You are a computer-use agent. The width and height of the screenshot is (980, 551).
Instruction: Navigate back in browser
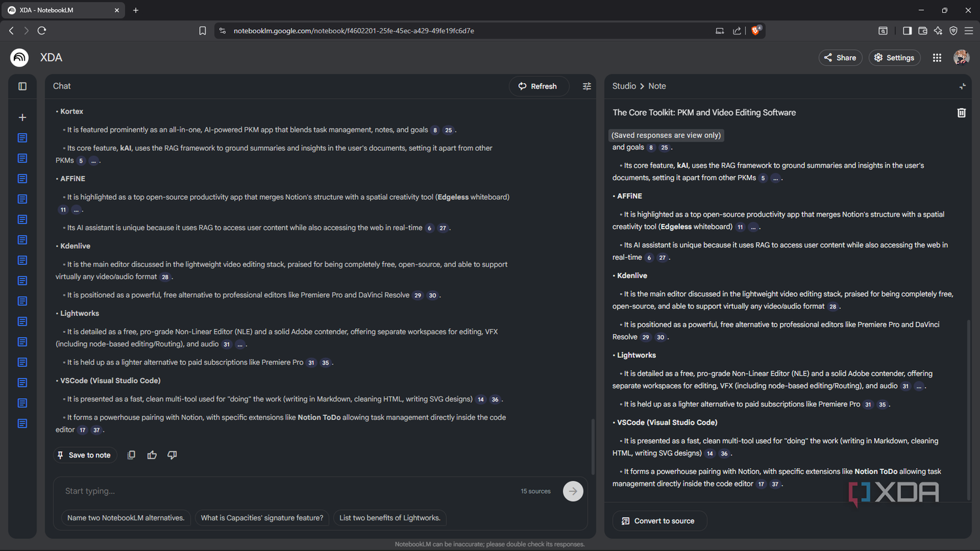[x=11, y=31]
